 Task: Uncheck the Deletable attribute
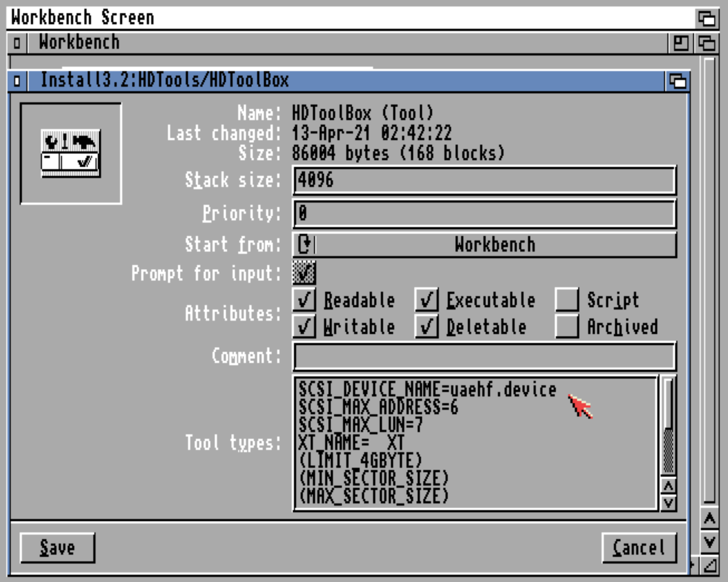coord(426,326)
